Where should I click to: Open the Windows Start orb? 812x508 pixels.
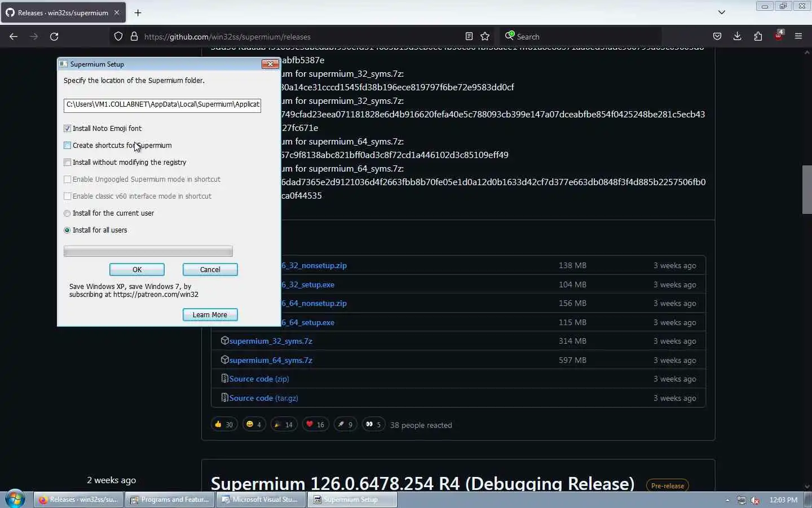coord(15,499)
